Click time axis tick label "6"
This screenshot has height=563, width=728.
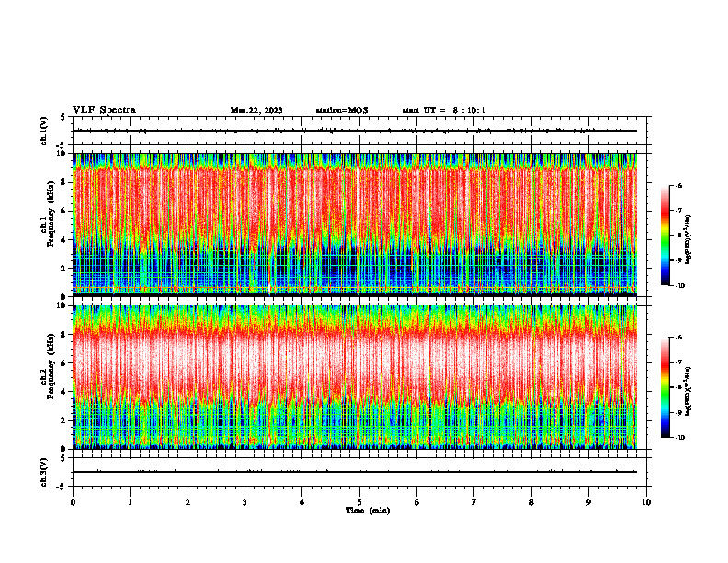point(417,502)
